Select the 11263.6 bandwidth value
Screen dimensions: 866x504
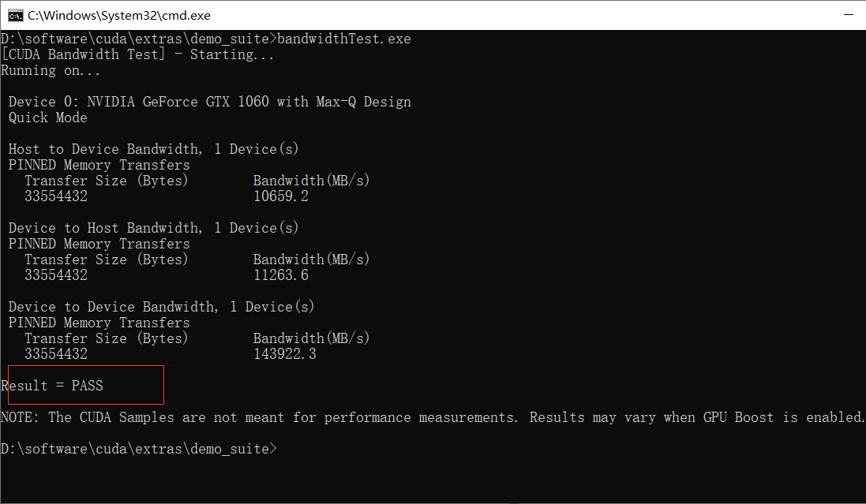[280, 274]
